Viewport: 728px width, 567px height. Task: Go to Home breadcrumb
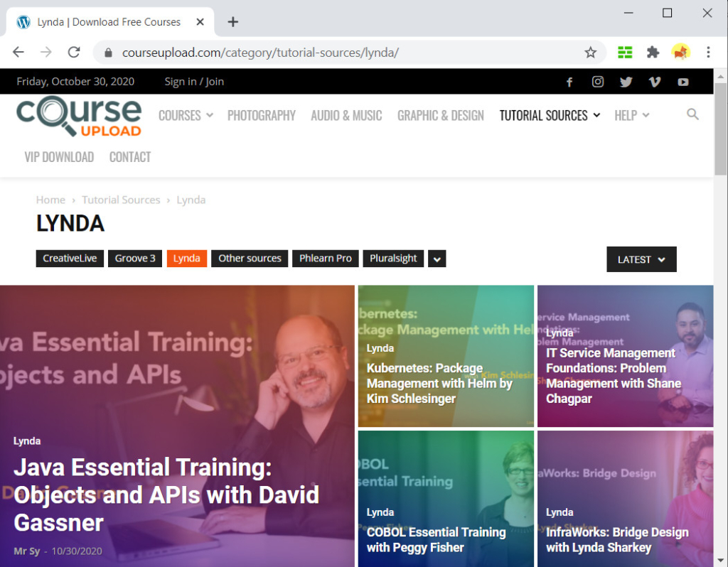[50, 200]
